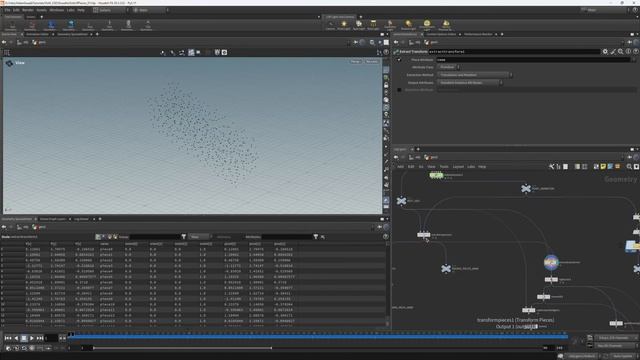
Task: Open the Main takes dropdown at top right
Action: tap(605, 10)
